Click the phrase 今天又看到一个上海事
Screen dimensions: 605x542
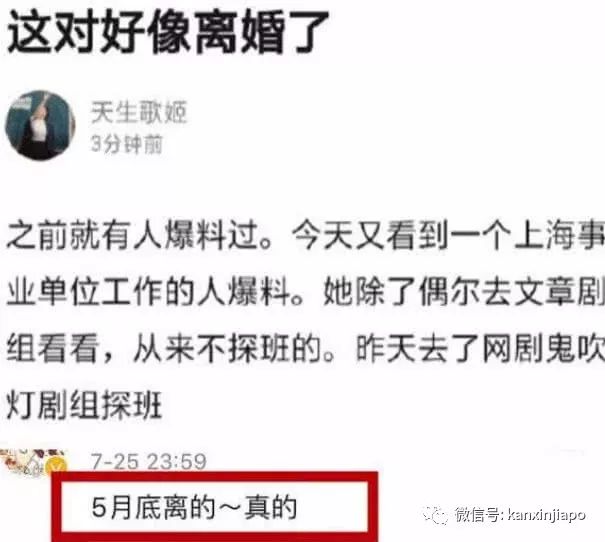tap(448, 235)
